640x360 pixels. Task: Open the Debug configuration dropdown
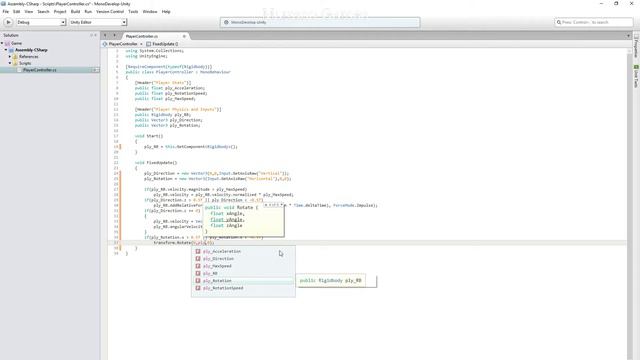(40, 22)
